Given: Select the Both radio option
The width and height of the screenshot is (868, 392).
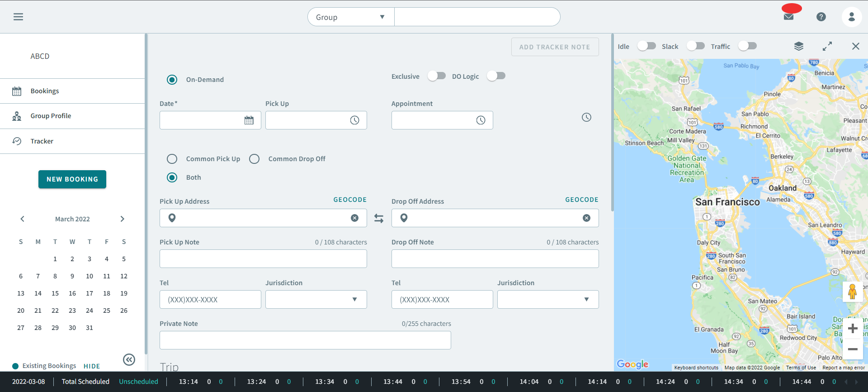Looking at the screenshot, I should pyautogui.click(x=172, y=177).
